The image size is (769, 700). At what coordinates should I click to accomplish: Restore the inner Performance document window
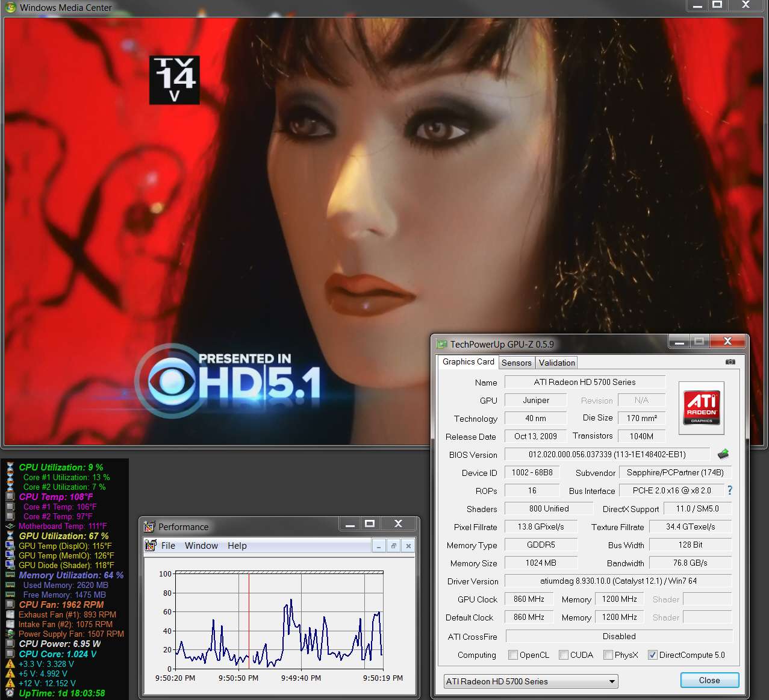tap(393, 546)
